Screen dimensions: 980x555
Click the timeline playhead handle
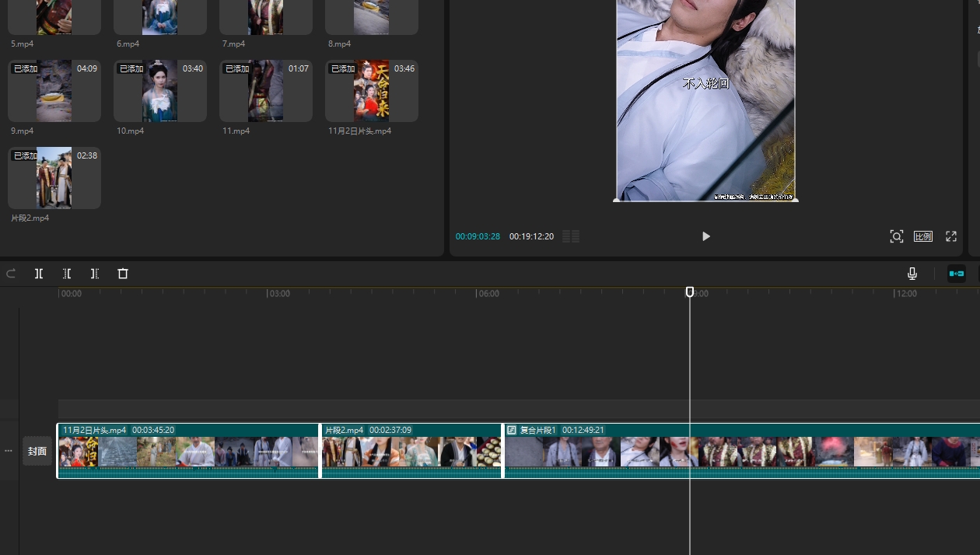[x=690, y=291]
